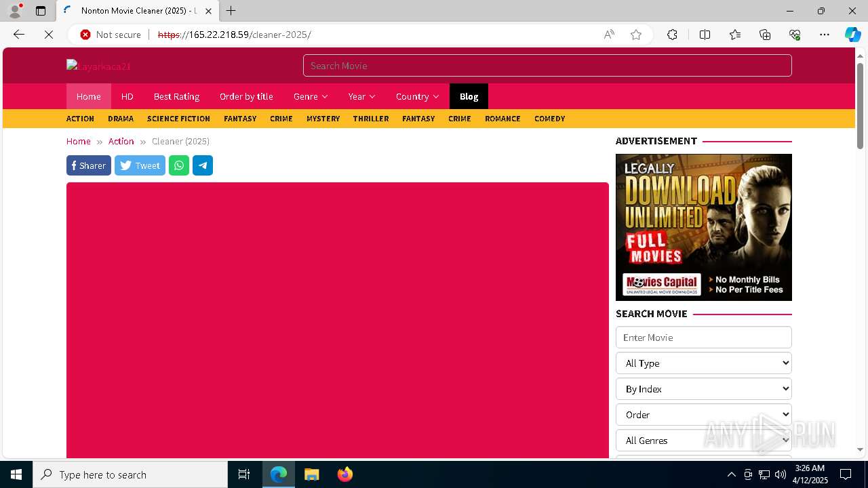Open File Explorer from the taskbar
Viewport: 868px width, 488px height.
pyautogui.click(x=311, y=474)
